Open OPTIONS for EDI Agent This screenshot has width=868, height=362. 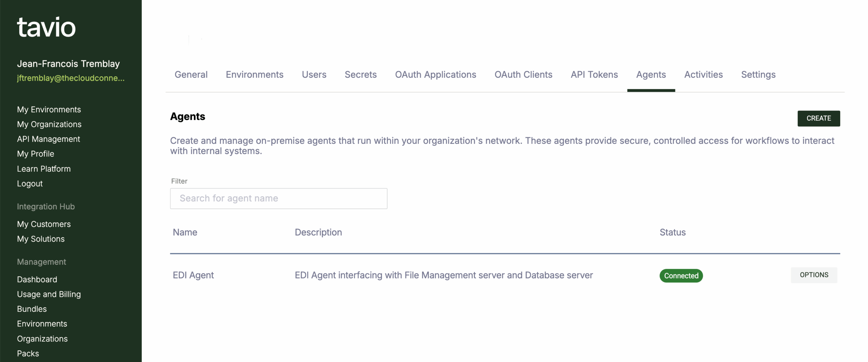pos(813,275)
